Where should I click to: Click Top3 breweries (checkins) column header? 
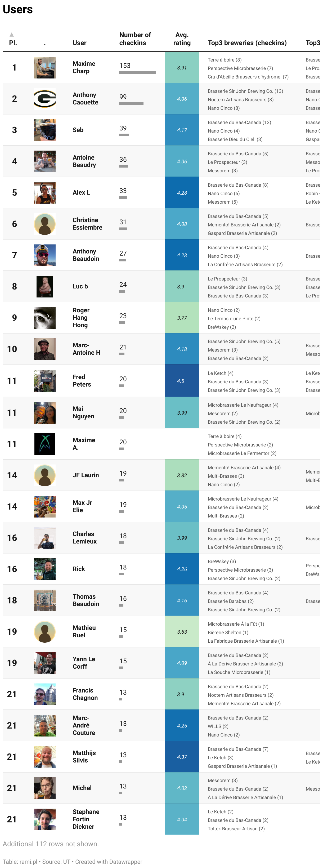coord(247,43)
